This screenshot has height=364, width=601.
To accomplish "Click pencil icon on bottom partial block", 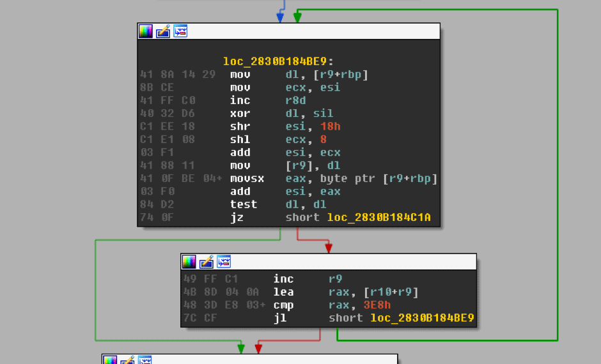I will point(127,360).
